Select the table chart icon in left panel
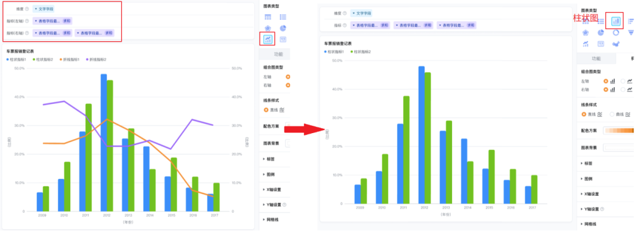The height and width of the screenshot is (237, 644). click(268, 17)
